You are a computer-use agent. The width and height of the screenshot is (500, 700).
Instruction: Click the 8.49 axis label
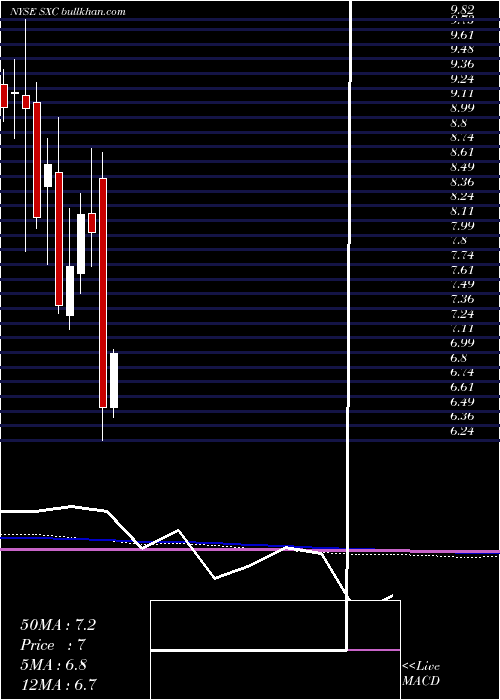pyautogui.click(x=462, y=167)
